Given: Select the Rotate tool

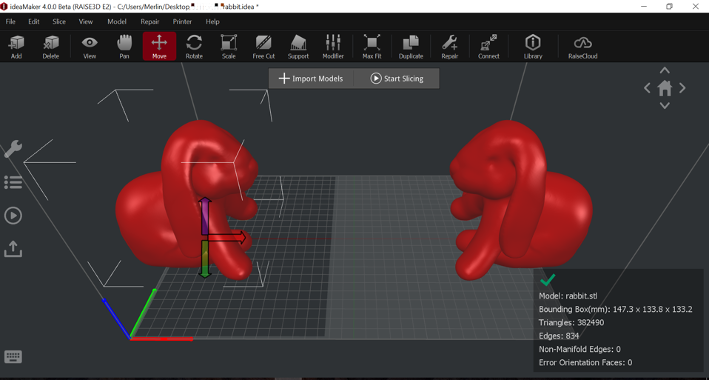Looking at the screenshot, I should (194, 47).
